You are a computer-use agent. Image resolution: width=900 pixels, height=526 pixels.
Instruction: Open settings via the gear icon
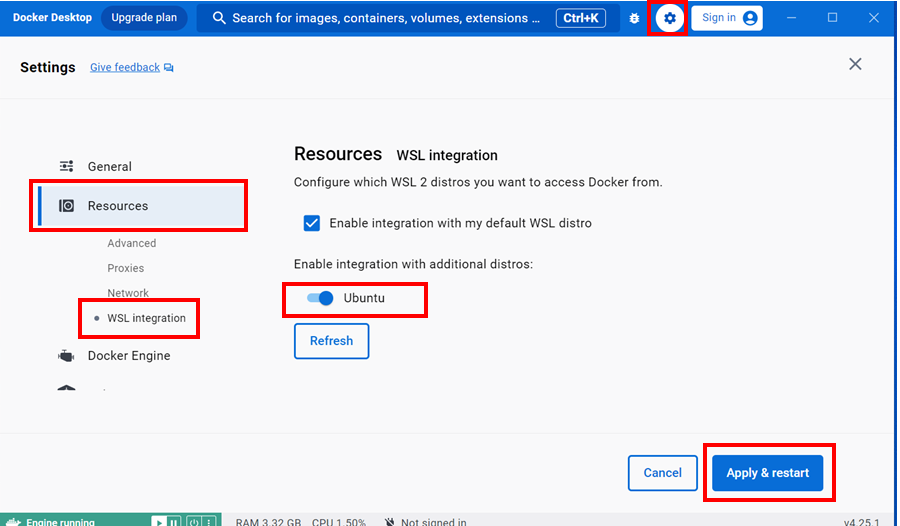pyautogui.click(x=669, y=18)
